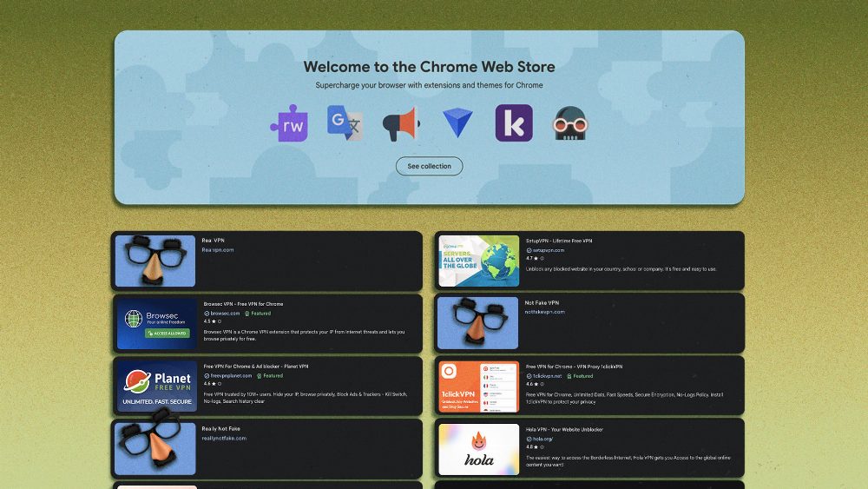The height and width of the screenshot is (489, 868).
Task: Visit the setupvpn.com publisher link
Action: pos(549,250)
